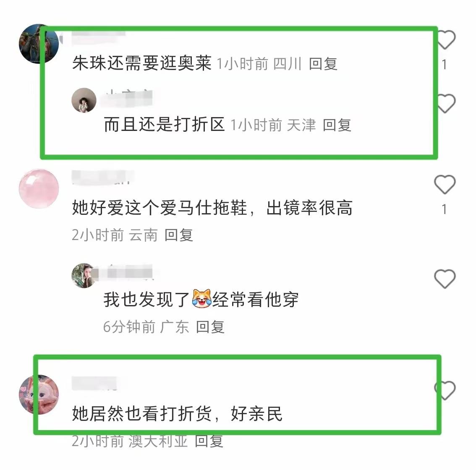The width and height of the screenshot is (476, 470).
Task: Select the 她好爱这个爱马仕拖鞋 comment text
Action: click(x=212, y=208)
